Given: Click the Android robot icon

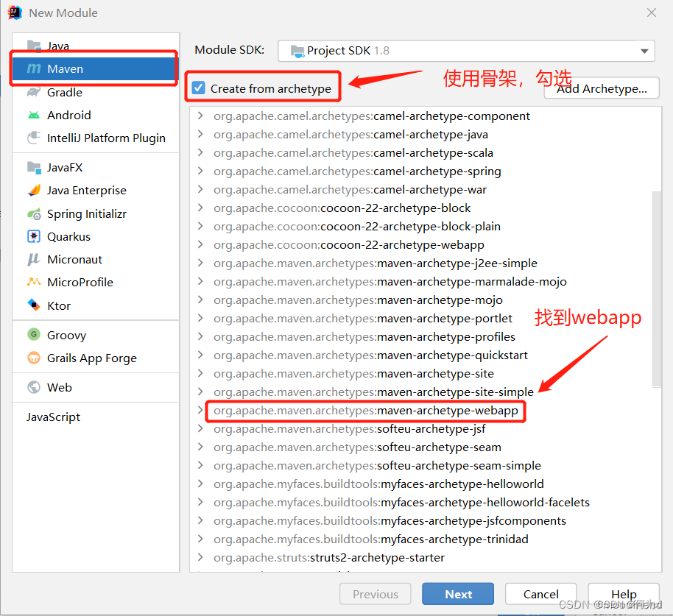Looking at the screenshot, I should (34, 115).
